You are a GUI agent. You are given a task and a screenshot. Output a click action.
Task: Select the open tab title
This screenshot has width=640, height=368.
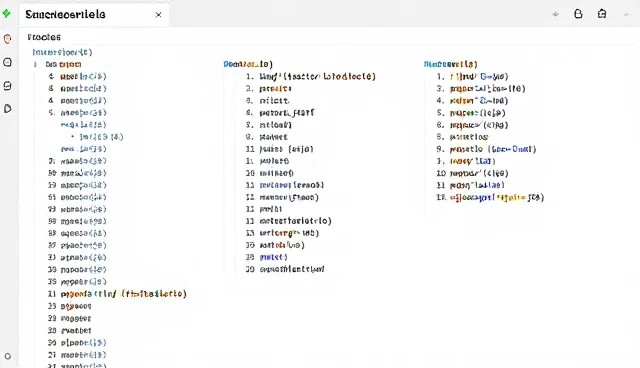coord(65,14)
